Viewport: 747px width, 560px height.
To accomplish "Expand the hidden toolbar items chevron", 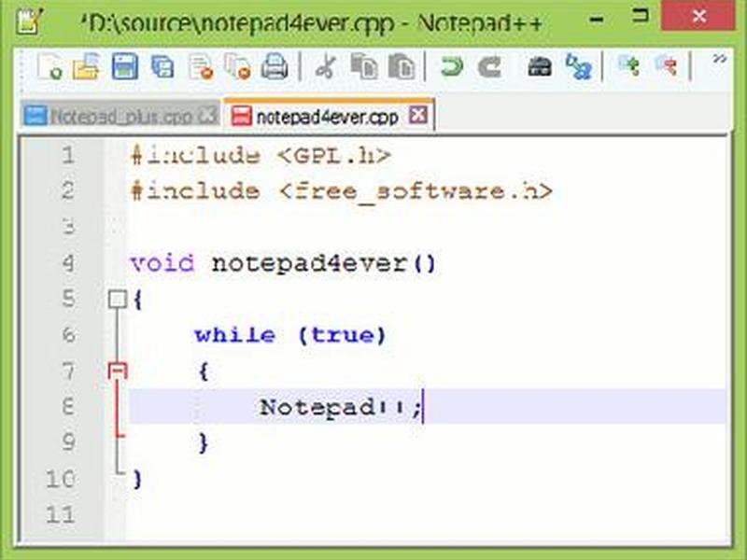I will (719, 59).
